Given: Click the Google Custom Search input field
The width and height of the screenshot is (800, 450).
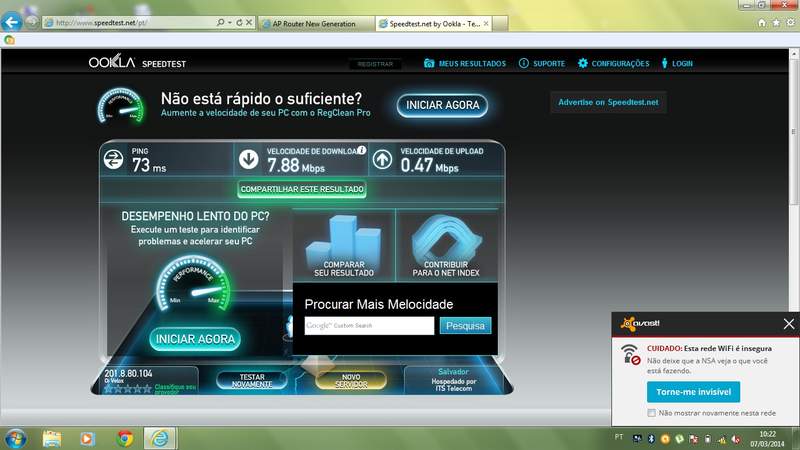Looking at the screenshot, I should (369, 326).
